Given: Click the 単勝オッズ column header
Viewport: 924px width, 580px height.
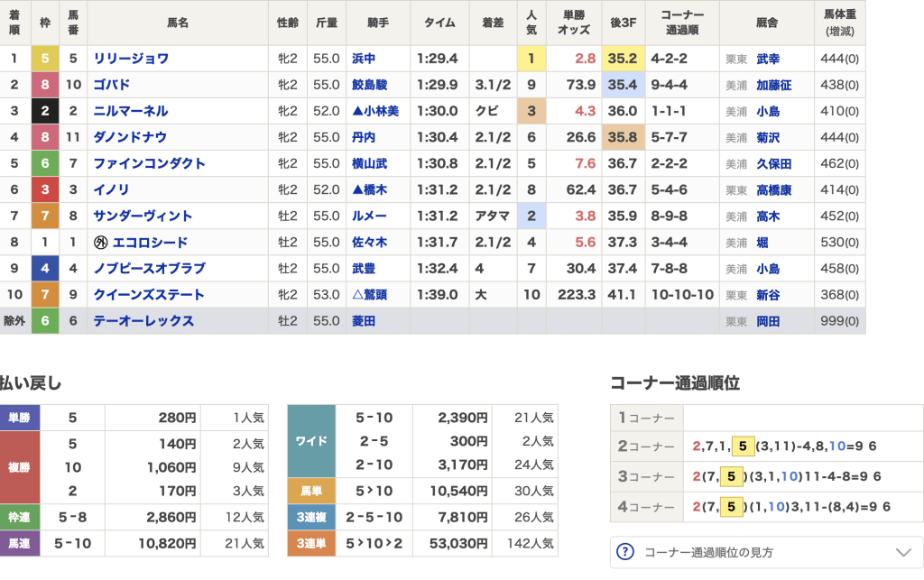Looking at the screenshot, I should point(574,23).
